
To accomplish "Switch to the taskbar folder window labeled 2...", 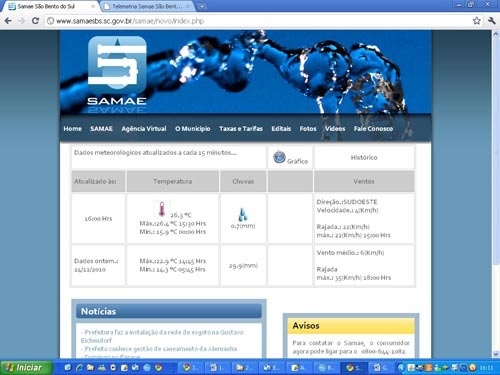I will point(244,368).
